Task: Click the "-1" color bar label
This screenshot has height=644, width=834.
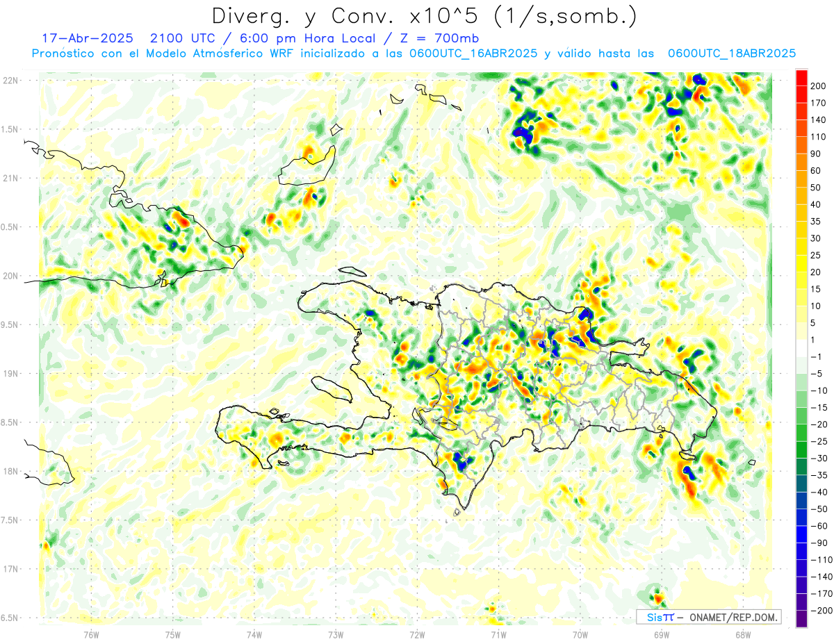Action: coord(816,356)
